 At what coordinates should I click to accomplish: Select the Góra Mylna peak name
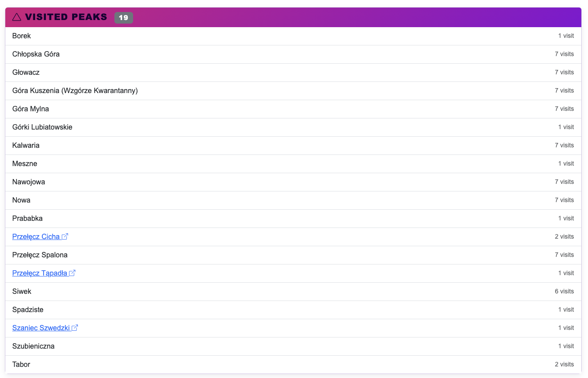coord(31,109)
